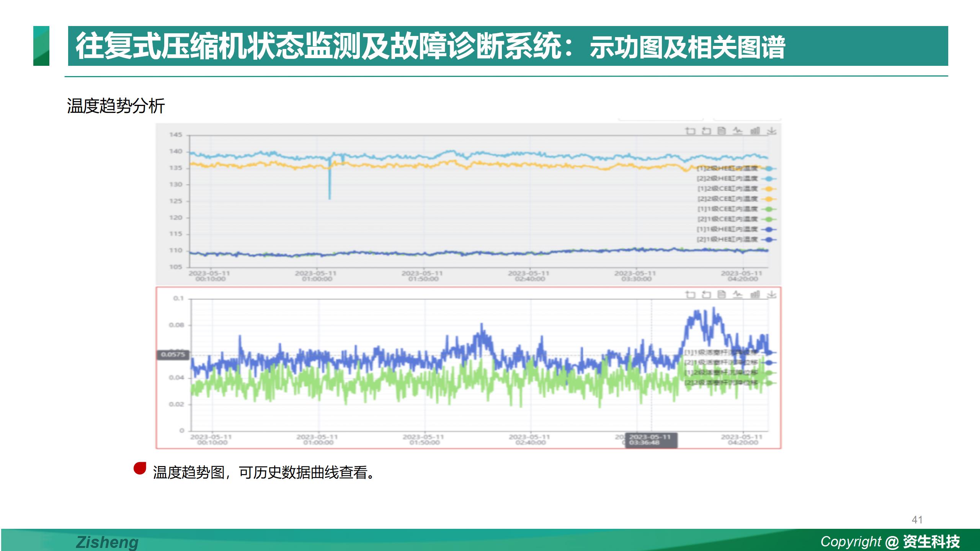The width and height of the screenshot is (980, 551).
Task: Click save image download icon in top chart
Action: tap(771, 131)
